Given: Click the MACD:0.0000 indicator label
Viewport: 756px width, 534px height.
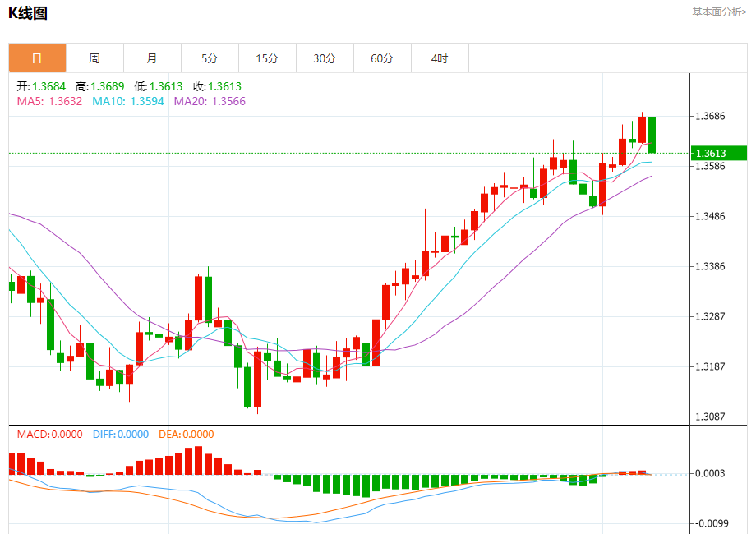Looking at the screenshot, I should pyautogui.click(x=49, y=435).
